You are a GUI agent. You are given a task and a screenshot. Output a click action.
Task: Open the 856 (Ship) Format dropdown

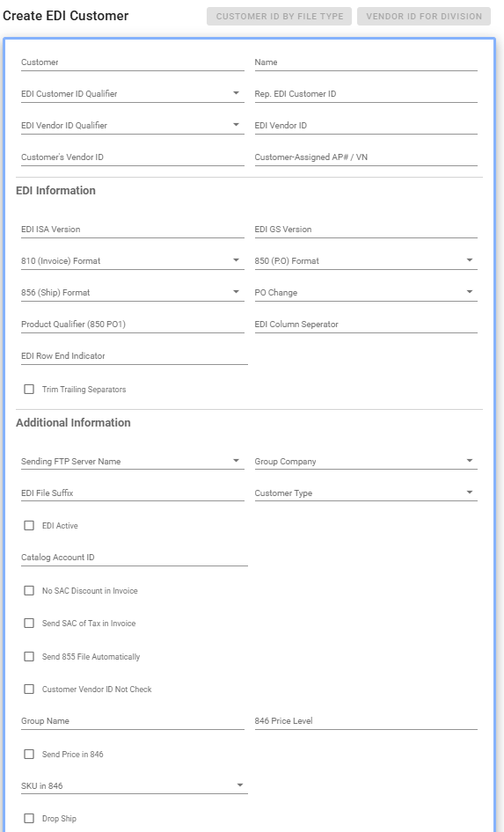click(x=133, y=293)
